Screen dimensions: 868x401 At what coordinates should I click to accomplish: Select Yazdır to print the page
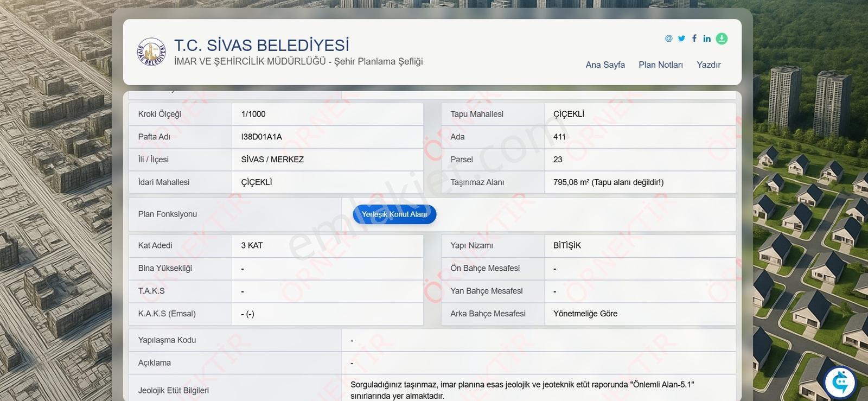(709, 65)
